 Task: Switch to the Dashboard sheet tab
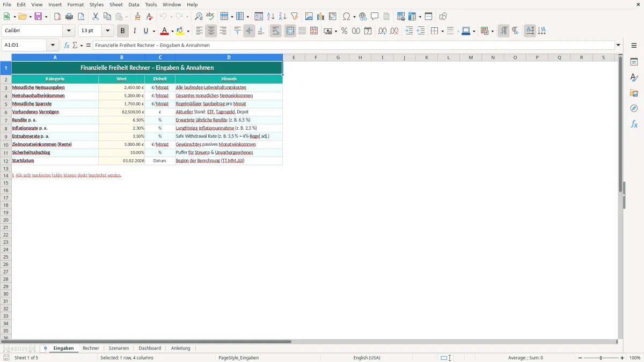[x=150, y=348]
